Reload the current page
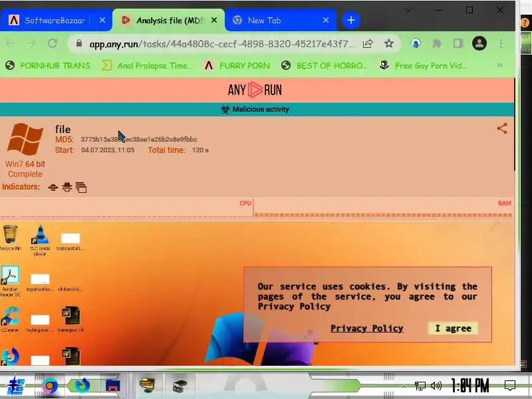532x399 pixels. [x=53, y=43]
